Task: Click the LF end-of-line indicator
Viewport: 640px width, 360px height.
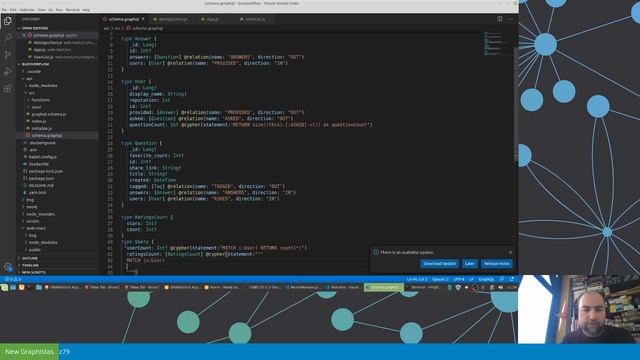Action: click(471, 280)
